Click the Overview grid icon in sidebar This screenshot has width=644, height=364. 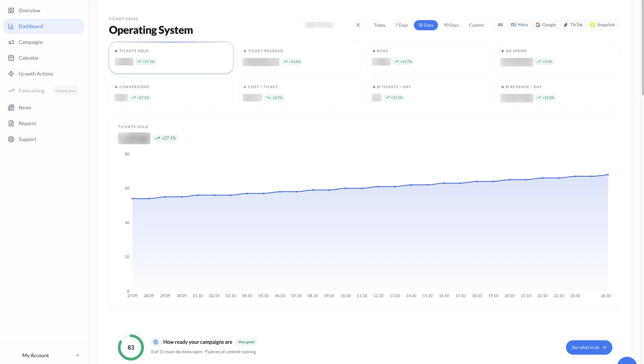[x=11, y=10]
